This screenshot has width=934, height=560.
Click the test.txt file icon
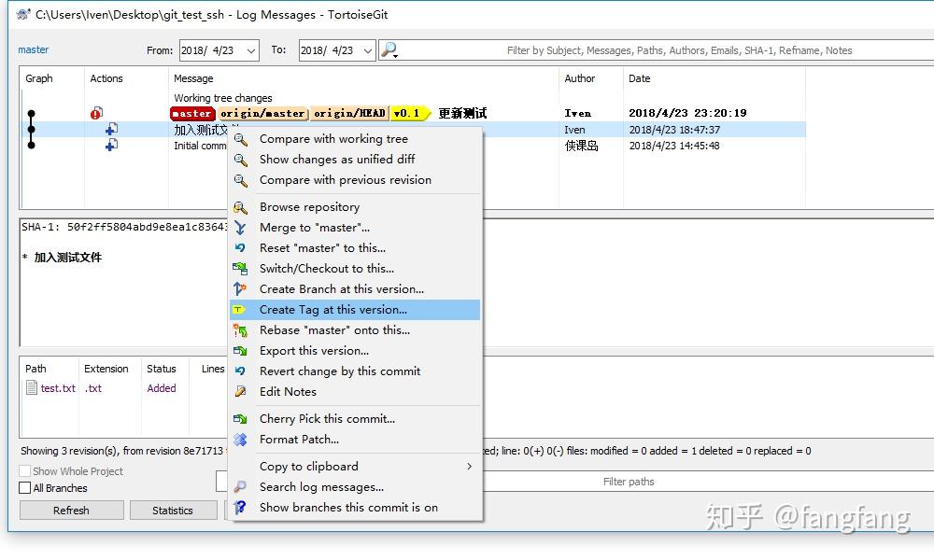point(32,388)
